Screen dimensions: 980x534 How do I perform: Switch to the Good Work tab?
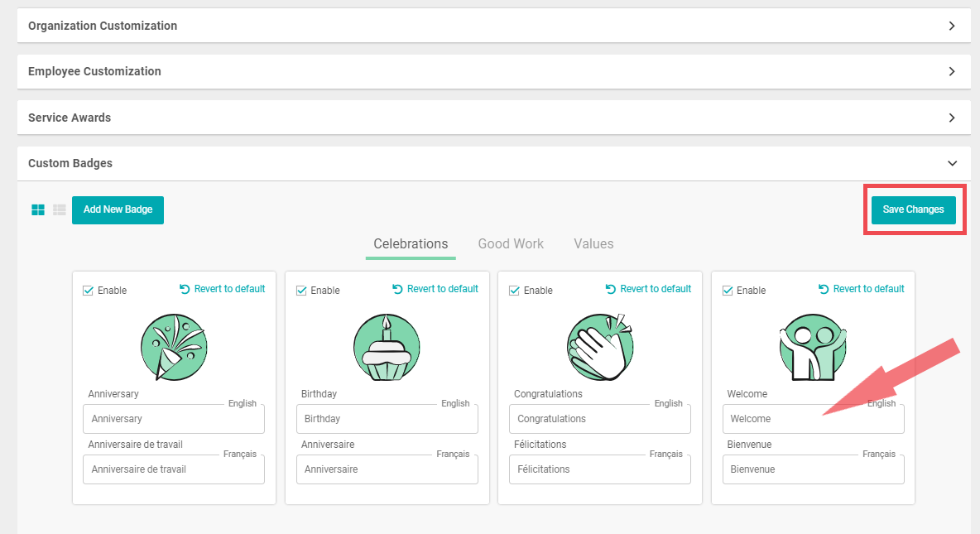pos(511,244)
